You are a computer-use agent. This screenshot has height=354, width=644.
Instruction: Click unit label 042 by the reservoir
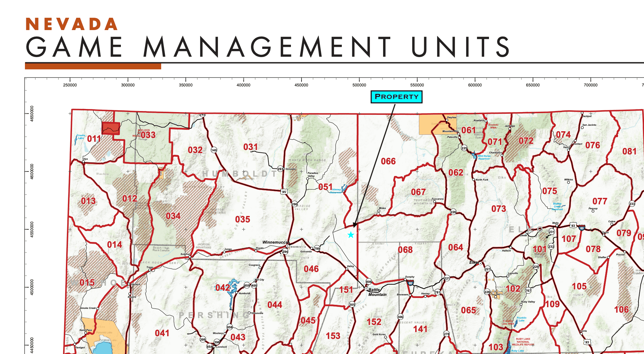tap(223, 288)
